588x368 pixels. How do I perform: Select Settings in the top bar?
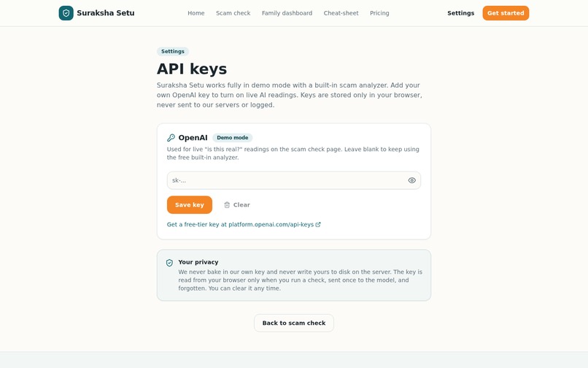point(460,13)
